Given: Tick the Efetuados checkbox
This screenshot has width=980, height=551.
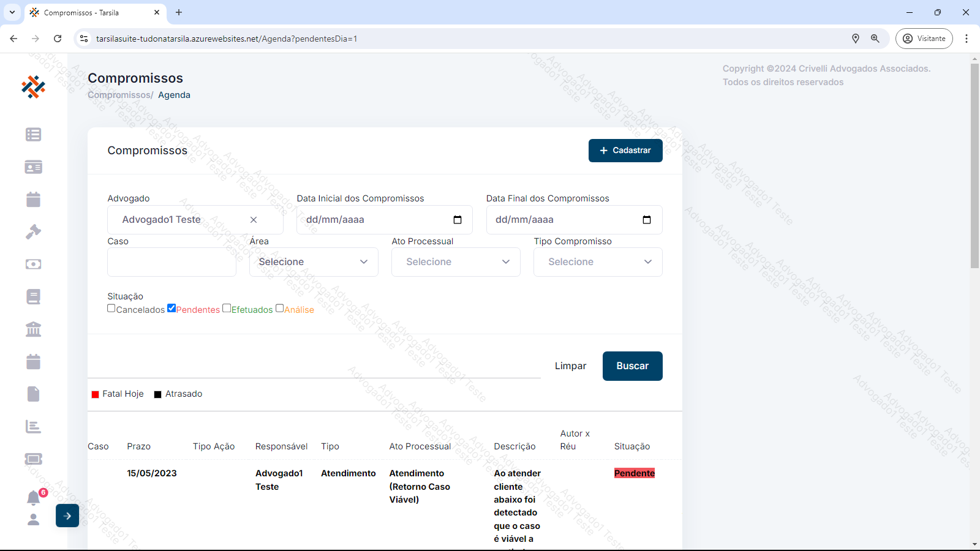Looking at the screenshot, I should pos(227,309).
